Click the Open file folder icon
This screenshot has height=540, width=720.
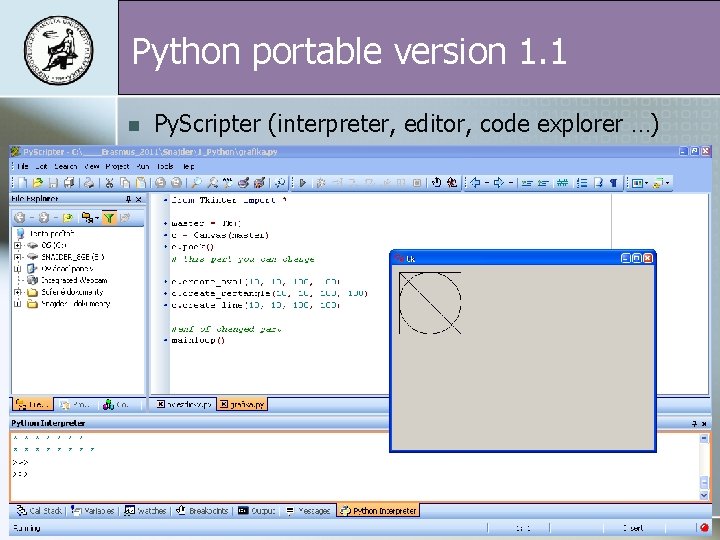[38, 183]
